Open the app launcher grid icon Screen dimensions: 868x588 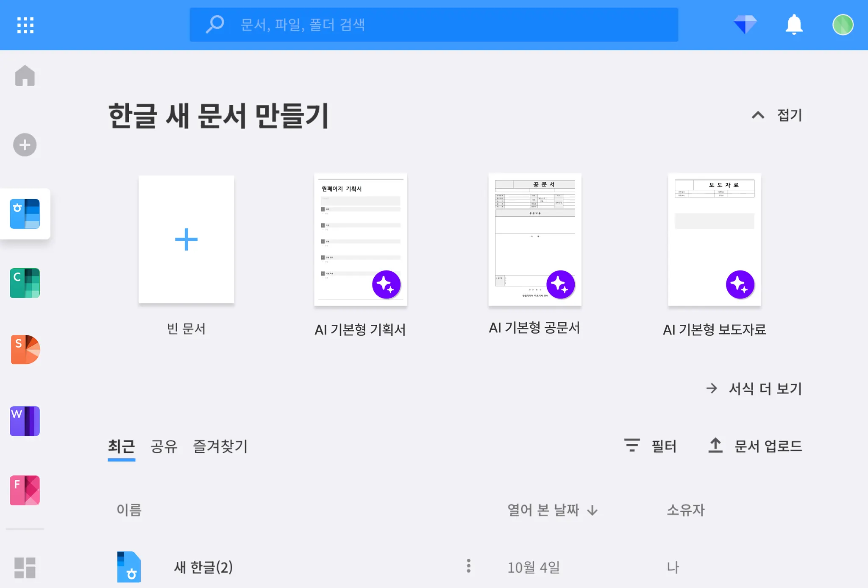coord(25,25)
